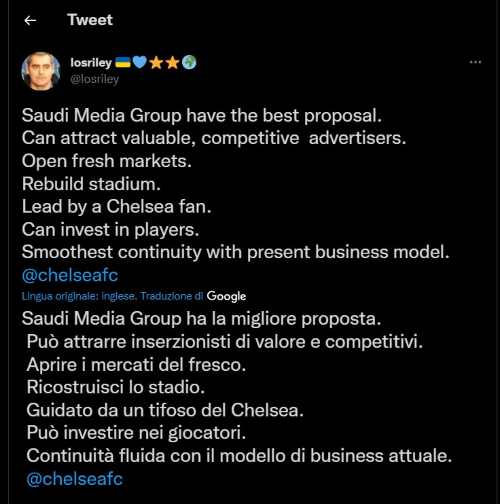Viewport: 500px width, 504px height.
Task: Open @chelseafc mention in the English tweet
Action: pos(70,276)
